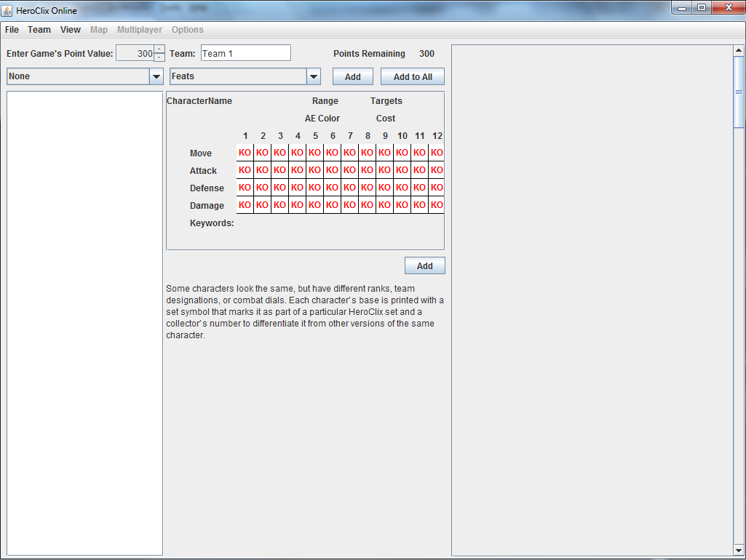Screen dimensions: 746x560
Task: Expand the None set dropdown
Action: [x=85, y=76]
